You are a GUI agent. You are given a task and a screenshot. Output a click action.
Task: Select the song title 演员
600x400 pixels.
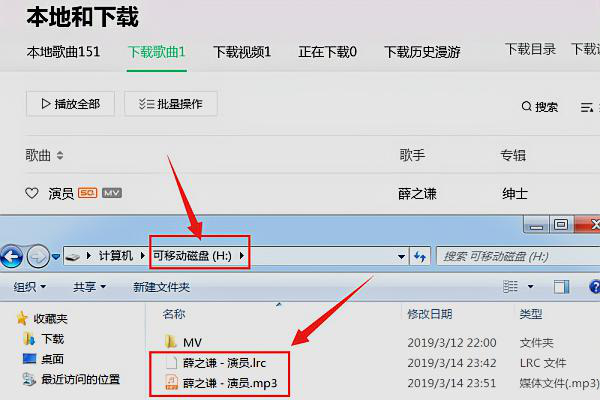click(x=61, y=193)
